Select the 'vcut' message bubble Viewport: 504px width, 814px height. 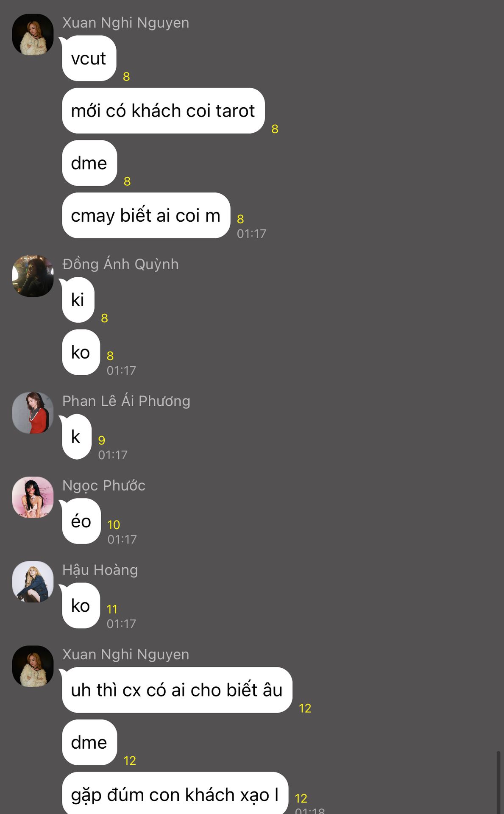pos(89,59)
